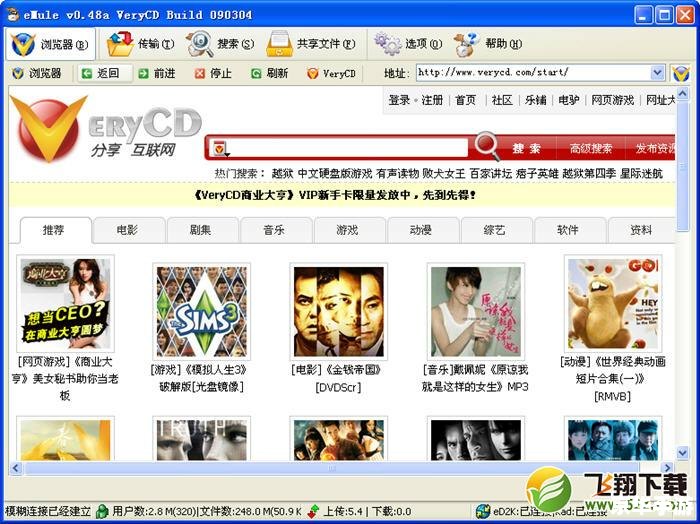Screen dimensions: 700x524
Task: Open the 传输 Transfers folder icon
Action: pyautogui.click(x=120, y=44)
